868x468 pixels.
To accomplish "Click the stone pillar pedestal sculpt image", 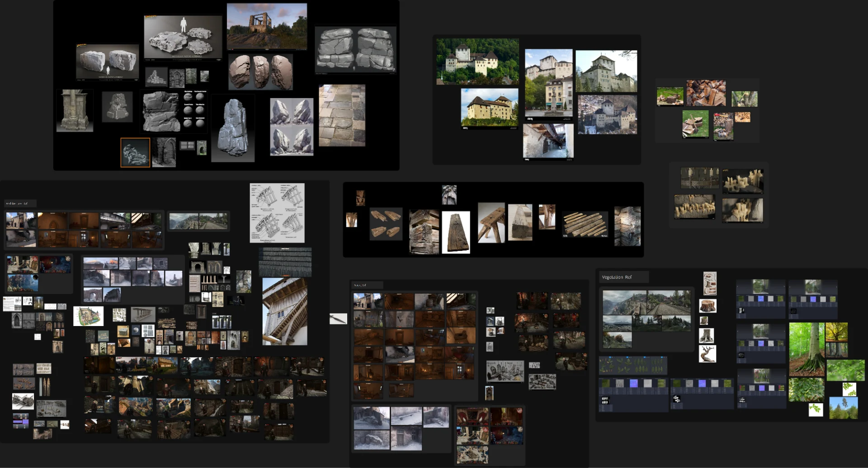I will click(x=75, y=111).
